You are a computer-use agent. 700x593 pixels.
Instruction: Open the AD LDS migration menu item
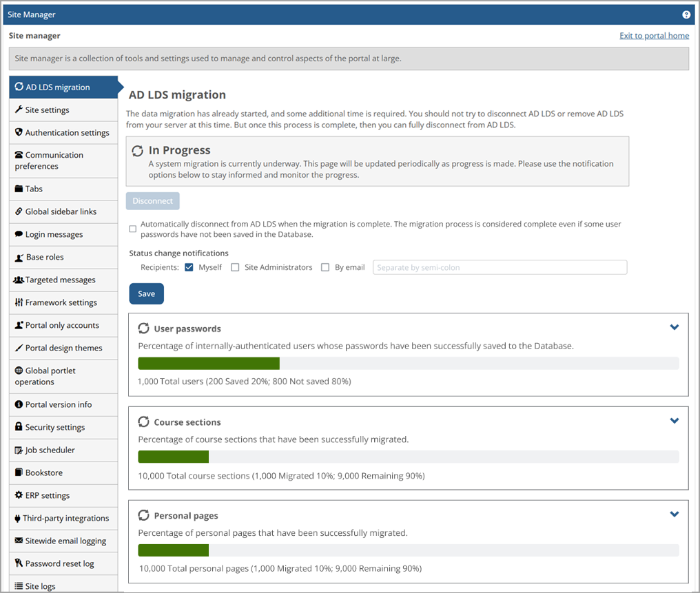pyautogui.click(x=63, y=87)
